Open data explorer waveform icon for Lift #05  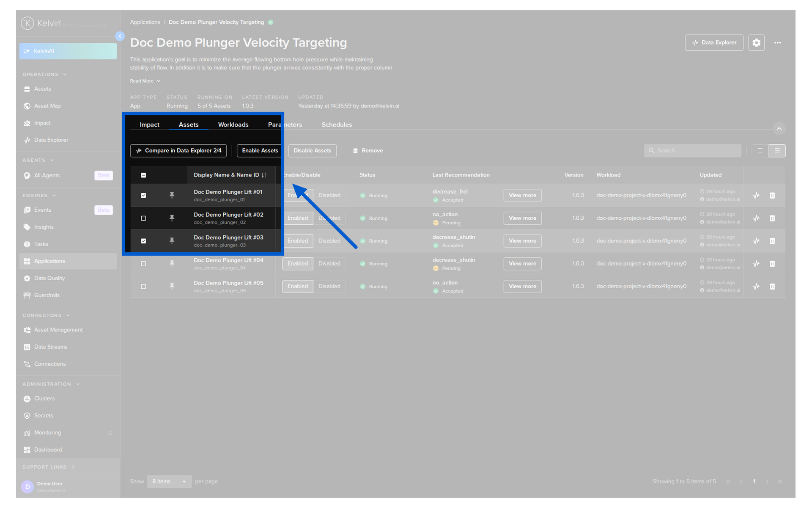[x=756, y=287]
